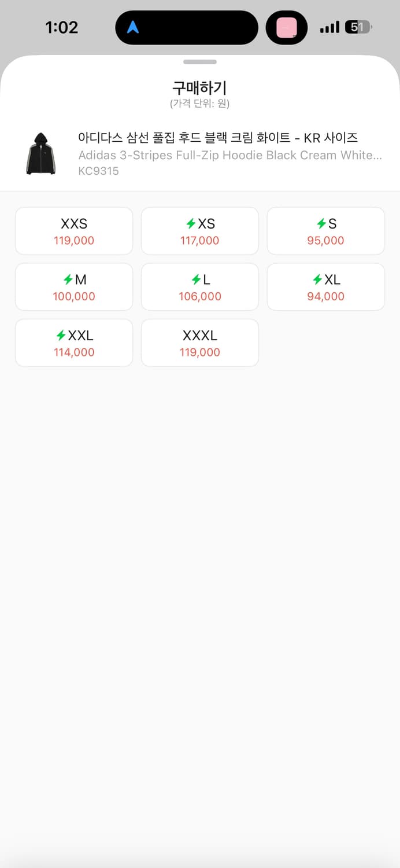Tap the product code KC9315

(x=98, y=171)
